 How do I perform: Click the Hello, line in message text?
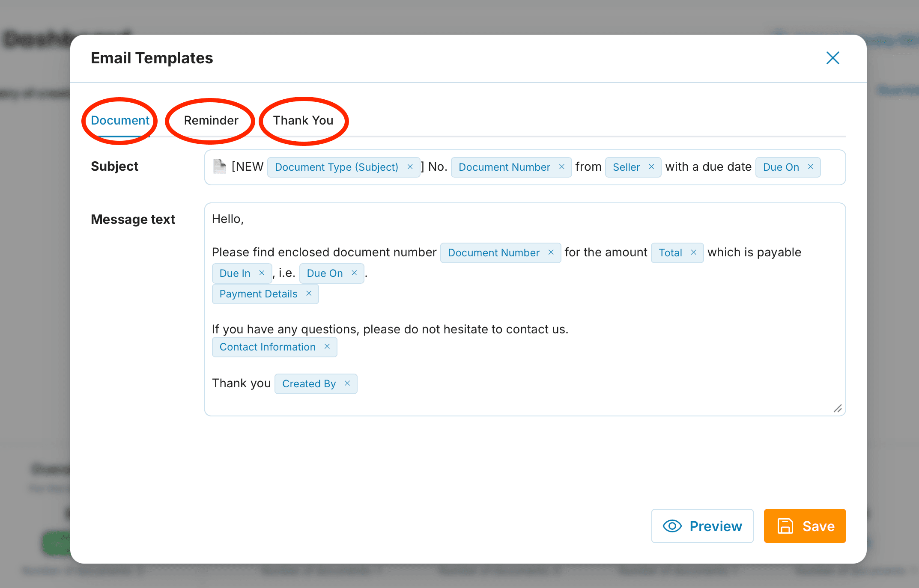coord(228,219)
